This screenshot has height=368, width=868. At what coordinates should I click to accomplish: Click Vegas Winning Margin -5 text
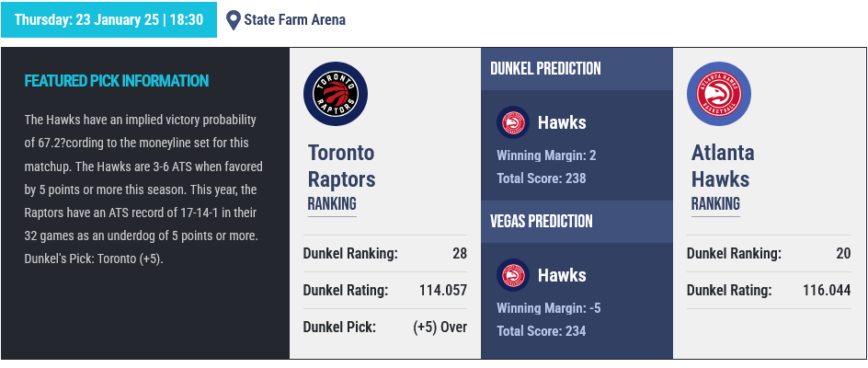[x=549, y=308]
